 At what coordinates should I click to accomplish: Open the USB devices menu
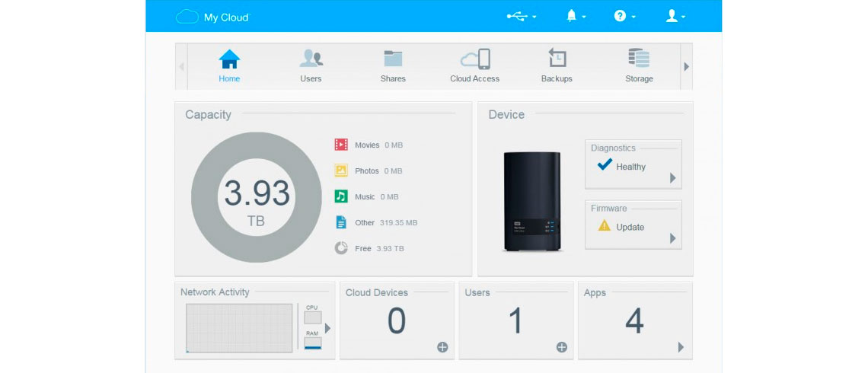(x=521, y=17)
